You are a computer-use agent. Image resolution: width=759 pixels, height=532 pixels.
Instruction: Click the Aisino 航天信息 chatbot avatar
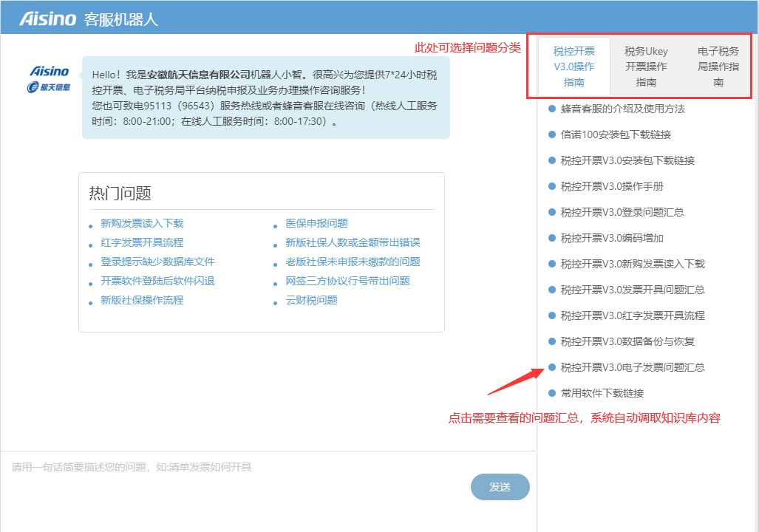(x=48, y=79)
